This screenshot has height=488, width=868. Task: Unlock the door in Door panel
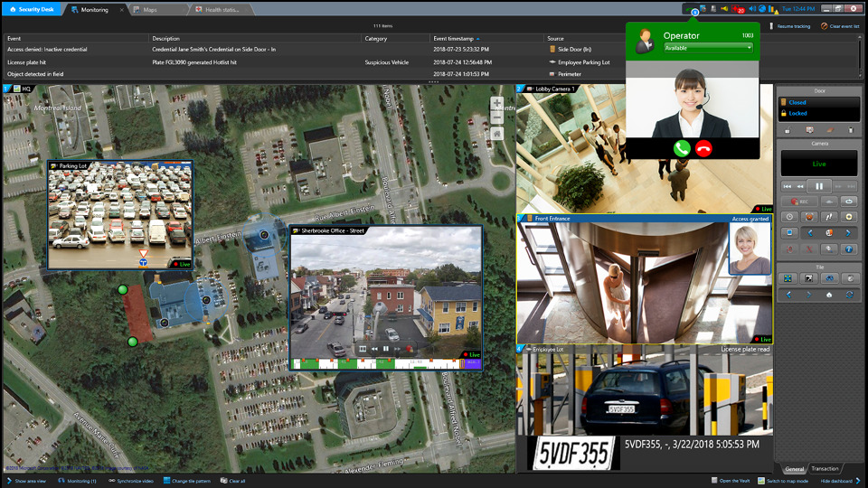[x=788, y=130]
